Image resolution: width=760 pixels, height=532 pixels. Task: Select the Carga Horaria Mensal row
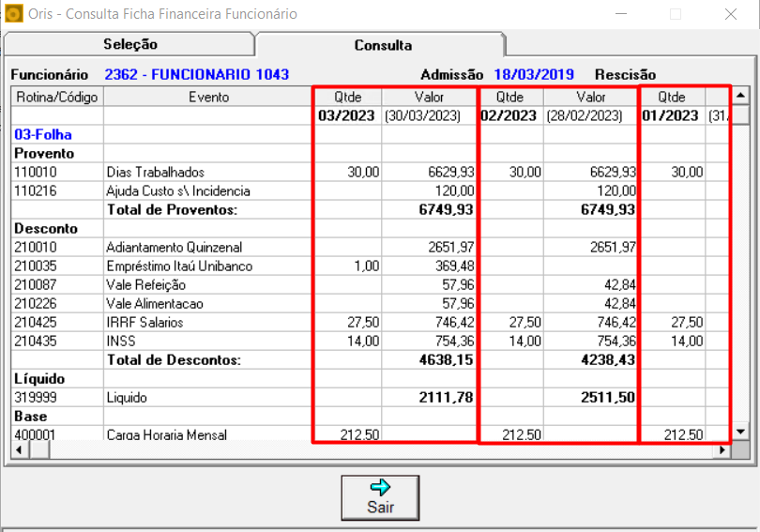tap(166, 434)
